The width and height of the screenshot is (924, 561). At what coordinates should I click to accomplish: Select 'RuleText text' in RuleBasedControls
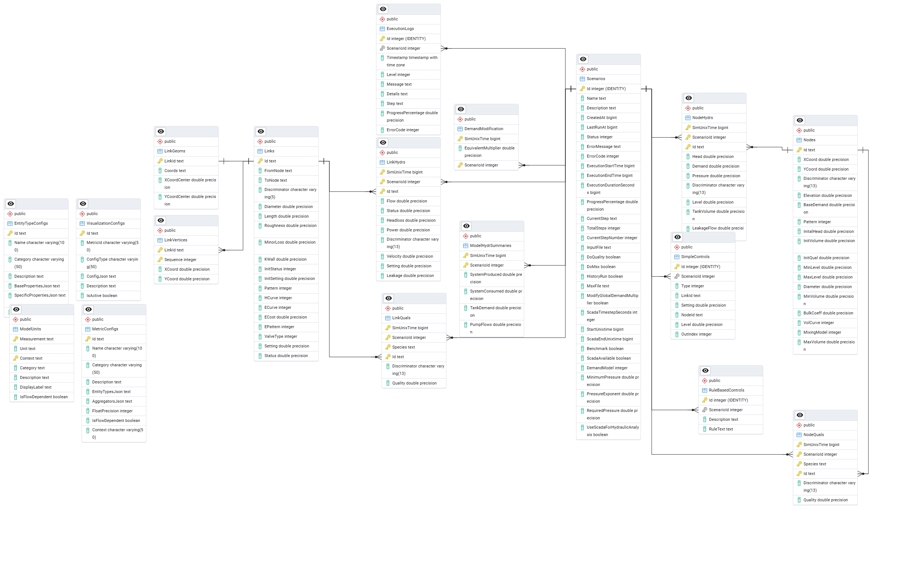(731, 429)
